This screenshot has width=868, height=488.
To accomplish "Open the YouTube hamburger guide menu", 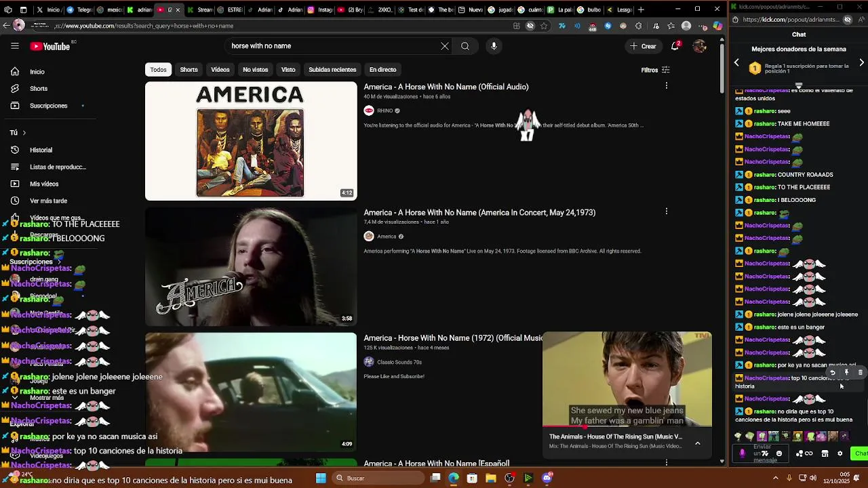I will pos(15,46).
